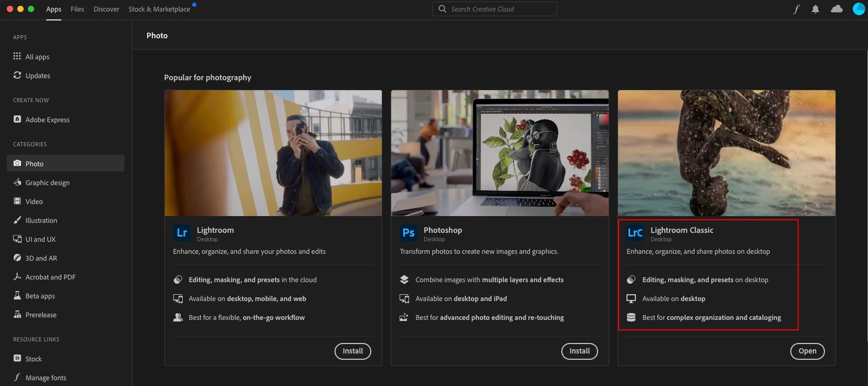The image size is (868, 386).
Task: Open Stock & Marketplace tab
Action: tap(159, 9)
